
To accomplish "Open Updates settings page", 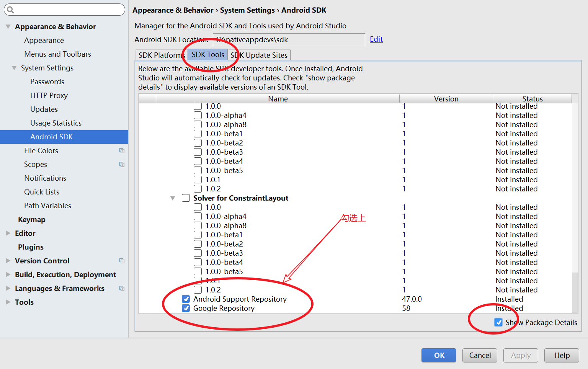I will (44, 109).
